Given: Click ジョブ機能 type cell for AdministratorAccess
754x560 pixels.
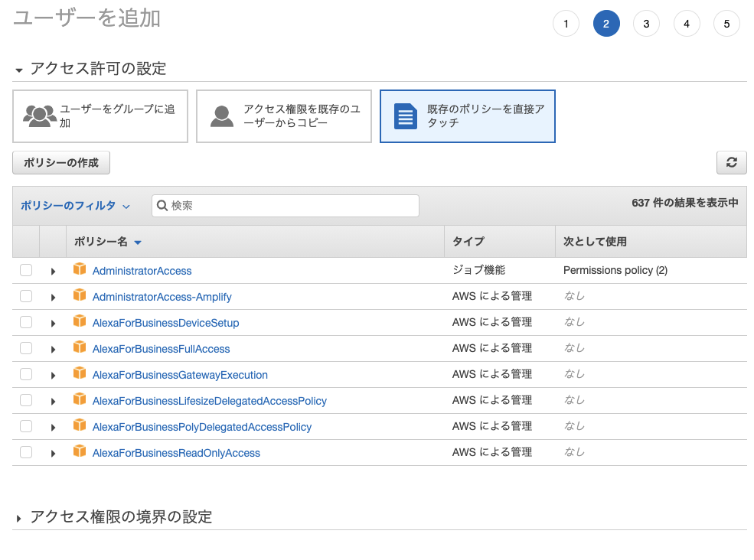Looking at the screenshot, I should 478,270.
